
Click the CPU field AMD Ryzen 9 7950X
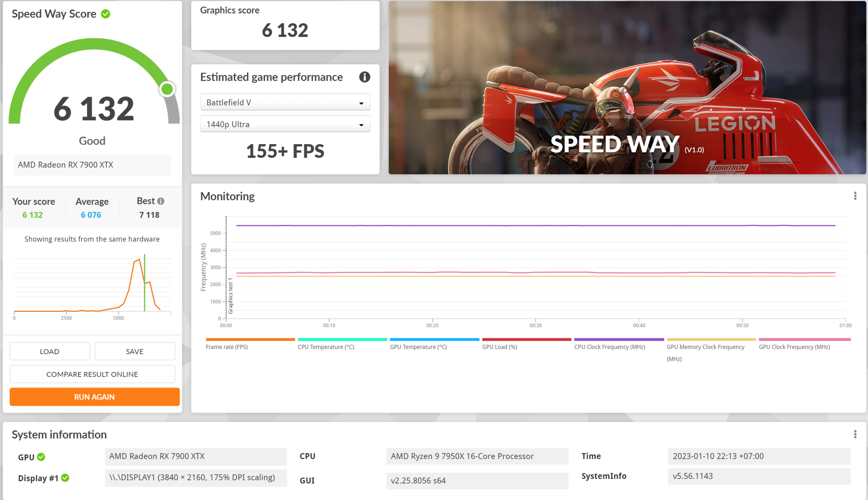pos(477,456)
